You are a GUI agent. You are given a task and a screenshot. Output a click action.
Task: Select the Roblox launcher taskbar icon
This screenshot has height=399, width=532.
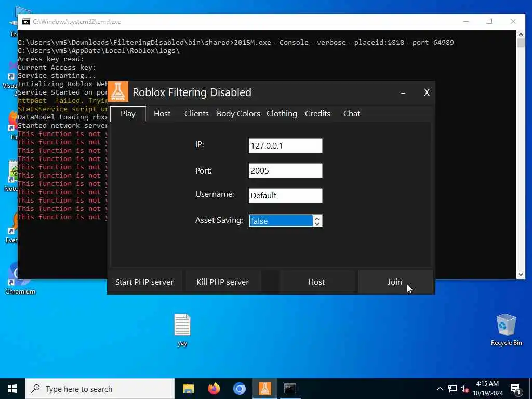click(x=264, y=389)
